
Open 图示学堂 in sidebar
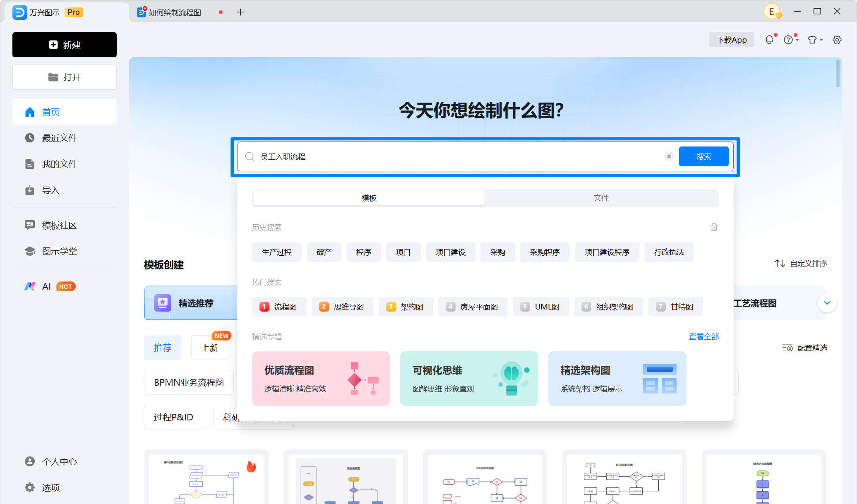coord(65,251)
